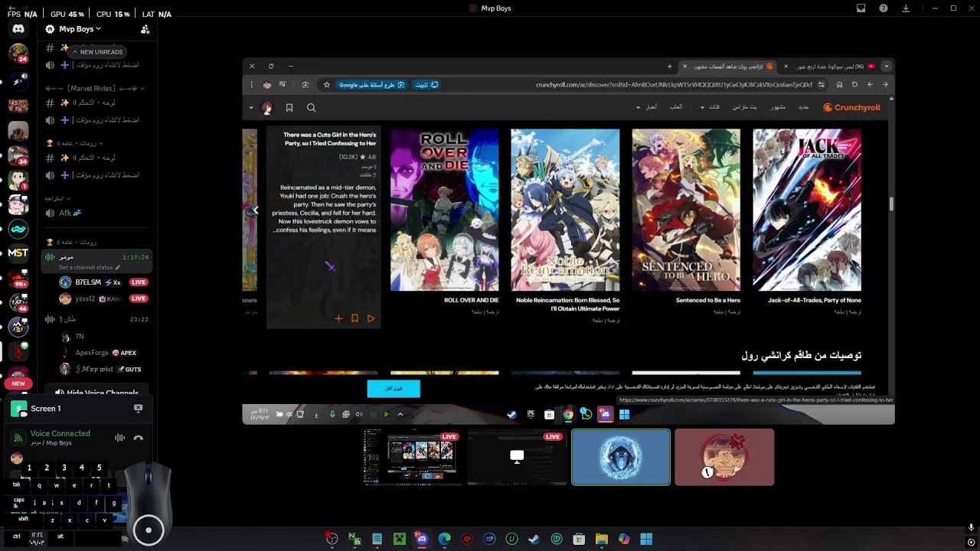Image resolution: width=980 pixels, height=551 pixels.
Task: Open the ROLL OVER AND DIE poster
Action: [445, 210]
